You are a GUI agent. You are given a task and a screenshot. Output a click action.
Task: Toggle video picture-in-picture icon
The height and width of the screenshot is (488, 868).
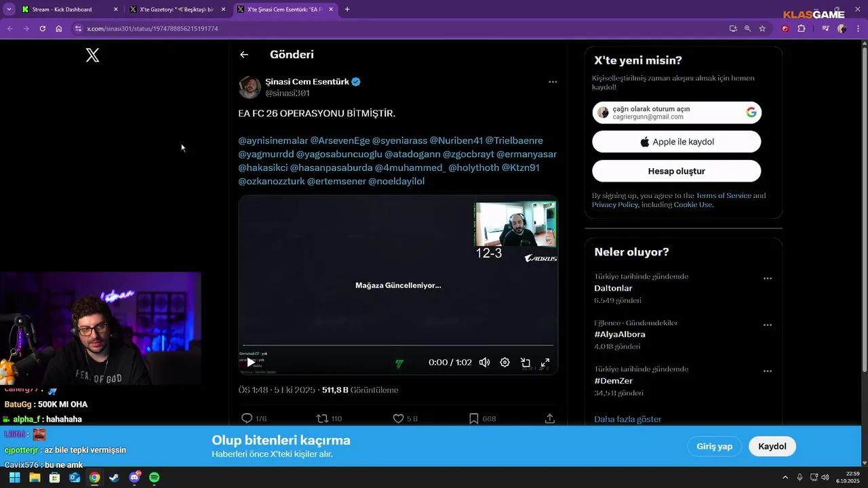(x=525, y=363)
